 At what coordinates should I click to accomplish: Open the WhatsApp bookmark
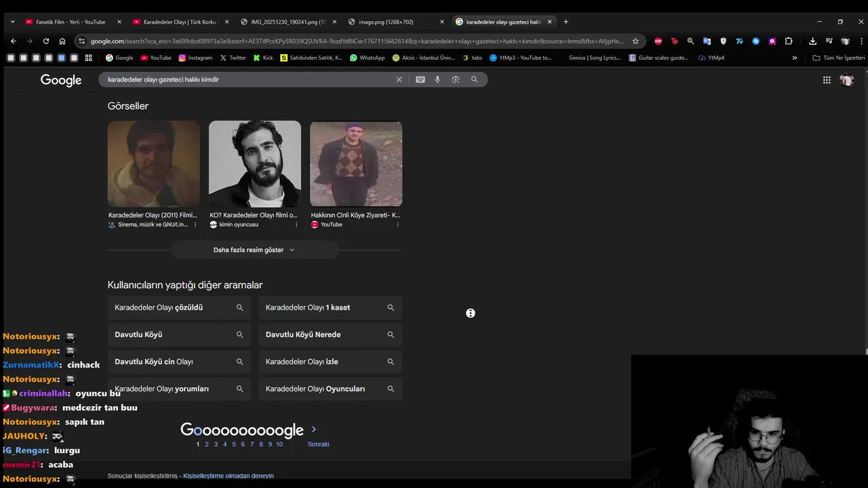pyautogui.click(x=367, y=58)
